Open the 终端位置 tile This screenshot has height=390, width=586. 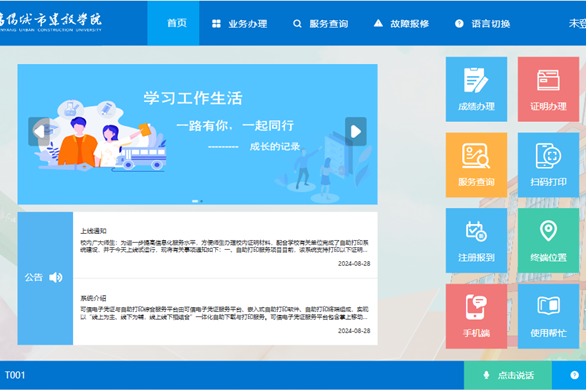pyautogui.click(x=548, y=240)
